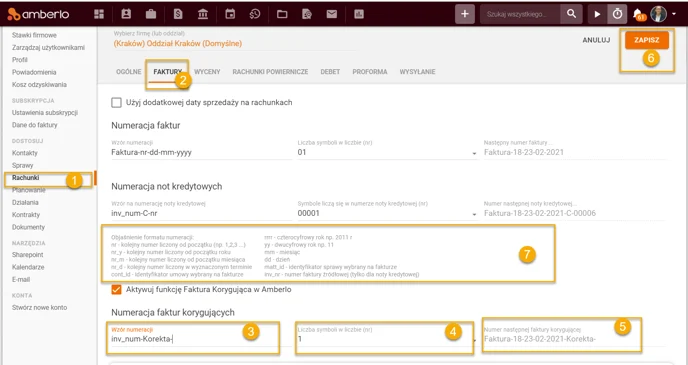Switch to the WYCENY tab
The height and width of the screenshot is (365, 688).
(x=207, y=72)
